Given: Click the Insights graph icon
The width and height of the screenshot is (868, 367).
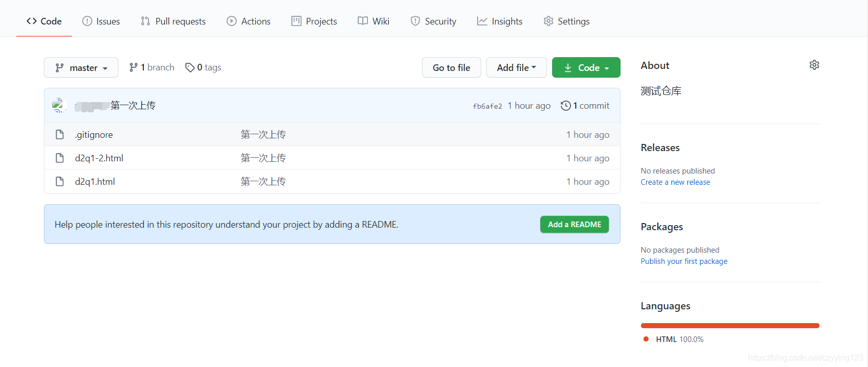Looking at the screenshot, I should (x=482, y=21).
